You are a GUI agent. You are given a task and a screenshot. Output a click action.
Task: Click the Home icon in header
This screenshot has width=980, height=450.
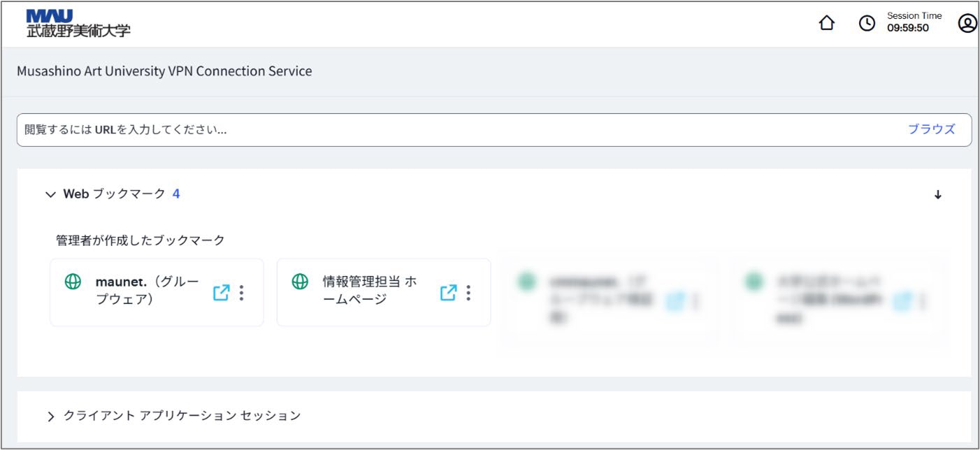coord(826,24)
